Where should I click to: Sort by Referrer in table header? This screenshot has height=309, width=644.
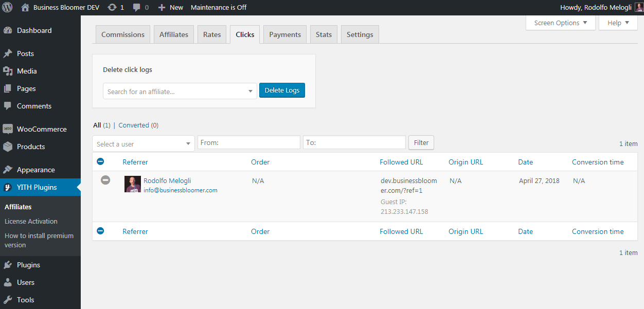135,162
